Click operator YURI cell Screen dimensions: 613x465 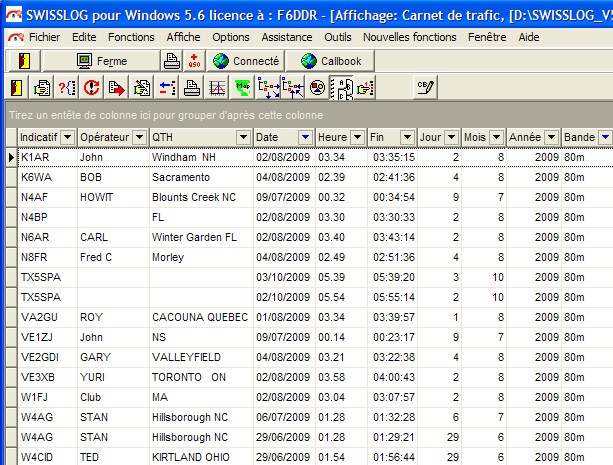(113, 377)
